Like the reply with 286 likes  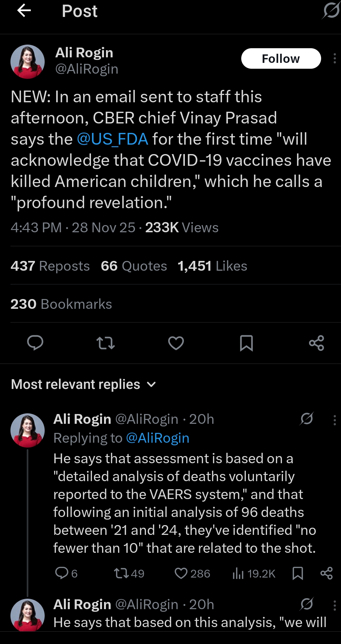click(x=181, y=573)
